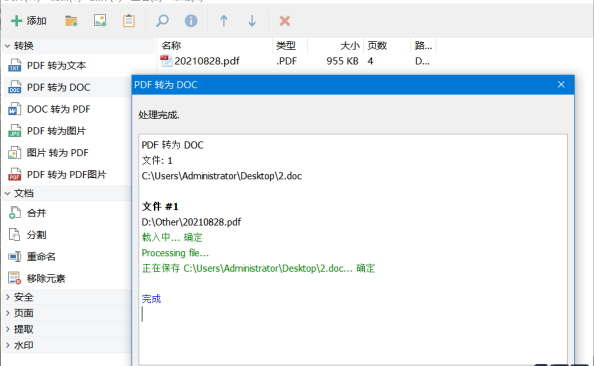
Task: Click the 文件 #1 heading in the log
Action: click(x=160, y=206)
